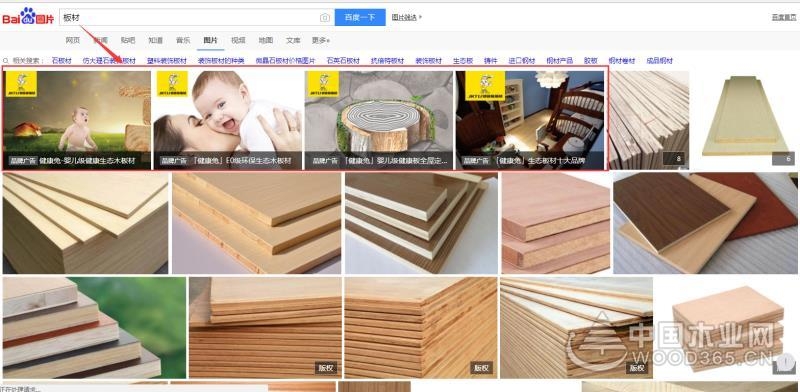This screenshot has height=392, width=800.
Task: Click related search 钢材产品
Action: pyautogui.click(x=560, y=60)
